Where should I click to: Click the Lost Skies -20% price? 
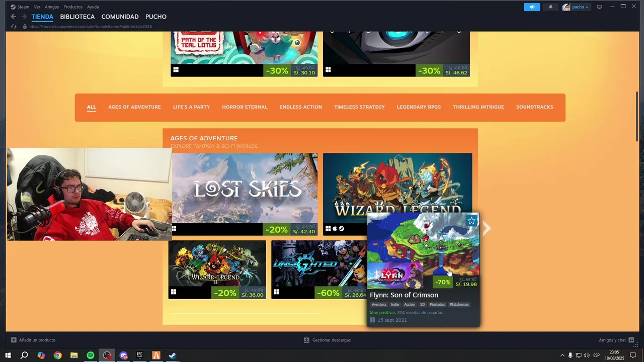pos(290,229)
